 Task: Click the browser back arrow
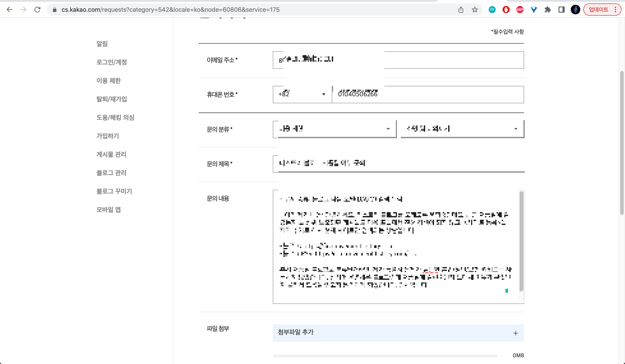coord(9,10)
